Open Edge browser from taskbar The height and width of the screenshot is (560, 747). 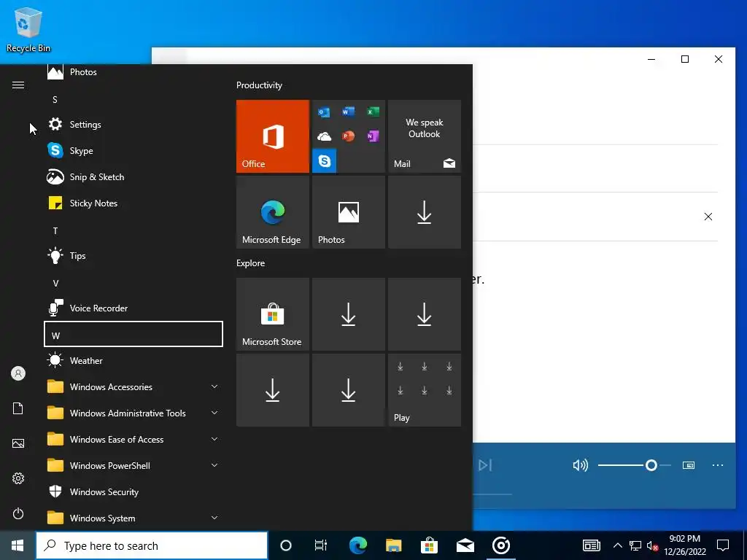tap(357, 545)
